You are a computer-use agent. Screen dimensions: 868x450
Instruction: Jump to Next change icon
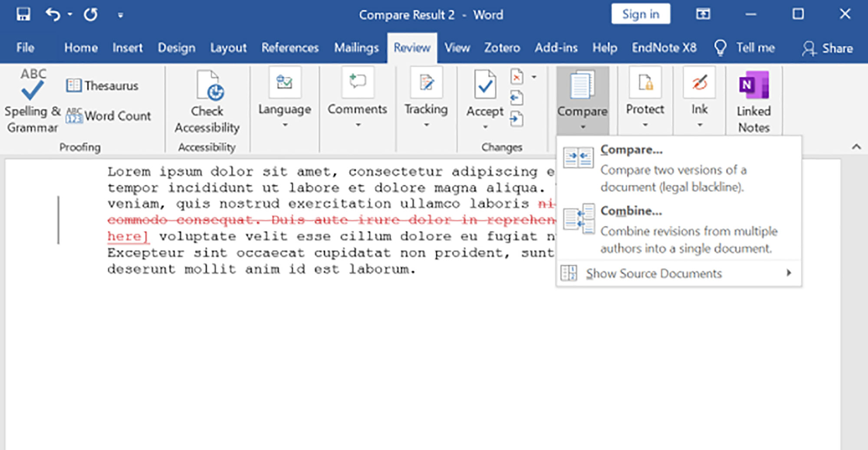pyautogui.click(x=516, y=118)
